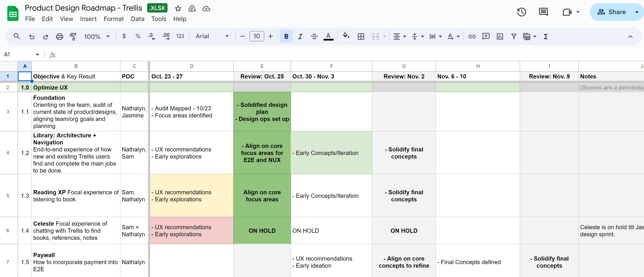Open the Data menu

point(138,19)
